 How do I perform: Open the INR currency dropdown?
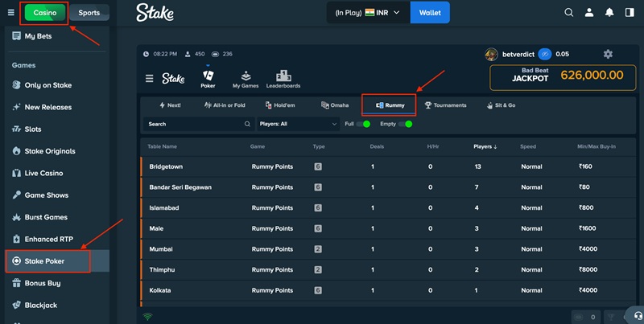[368, 13]
